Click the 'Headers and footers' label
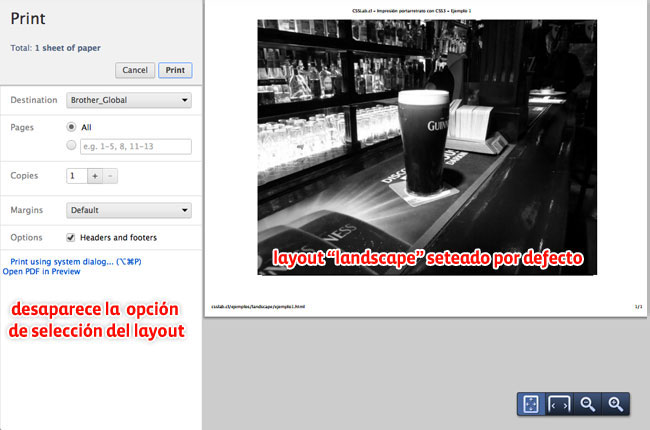The width and height of the screenshot is (650, 430). pos(119,238)
